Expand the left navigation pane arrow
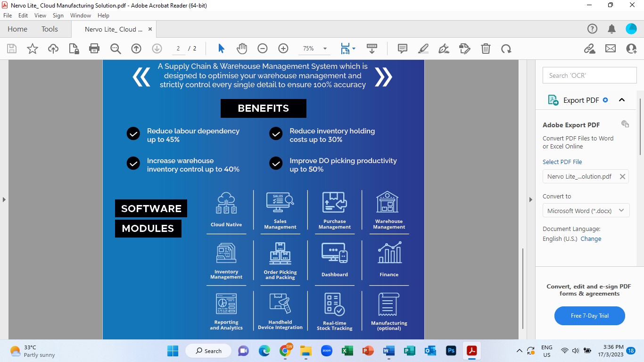Screen dimensions: 644x362 coord(4,199)
